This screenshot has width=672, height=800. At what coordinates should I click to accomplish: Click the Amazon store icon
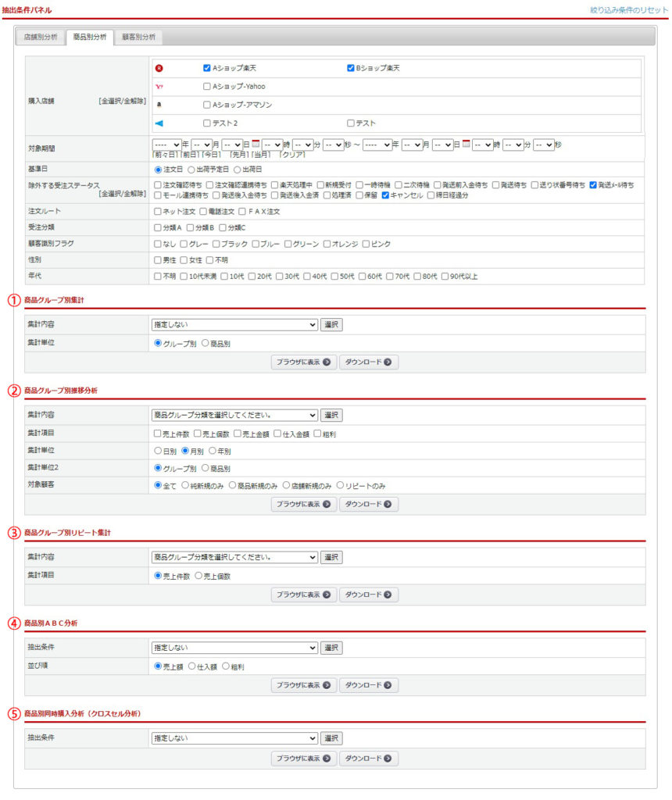(x=159, y=104)
